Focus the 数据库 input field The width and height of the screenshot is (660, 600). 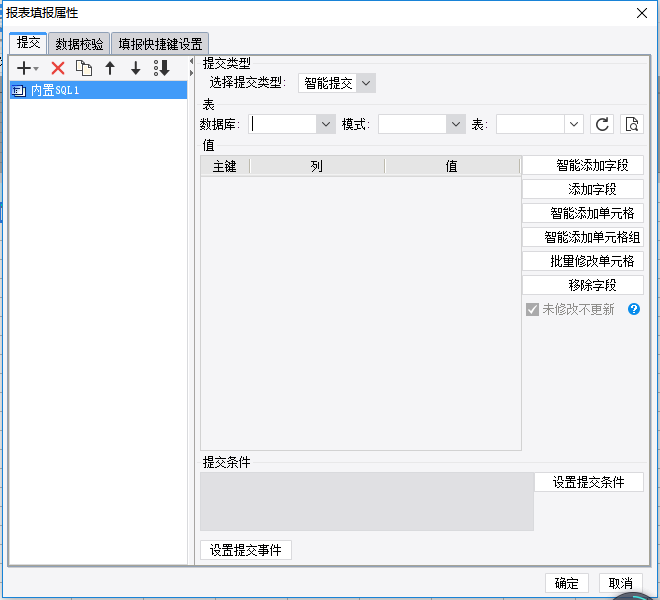click(x=282, y=124)
